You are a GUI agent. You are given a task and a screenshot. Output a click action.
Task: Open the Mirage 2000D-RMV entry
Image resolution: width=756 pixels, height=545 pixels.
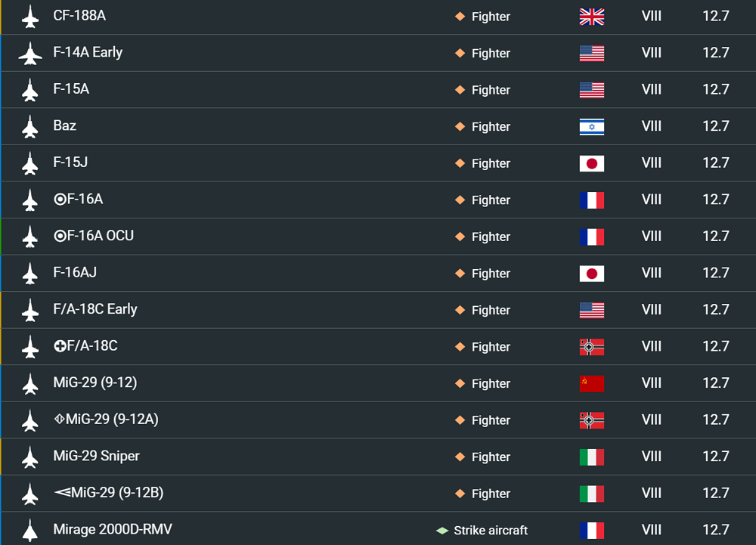(113, 529)
